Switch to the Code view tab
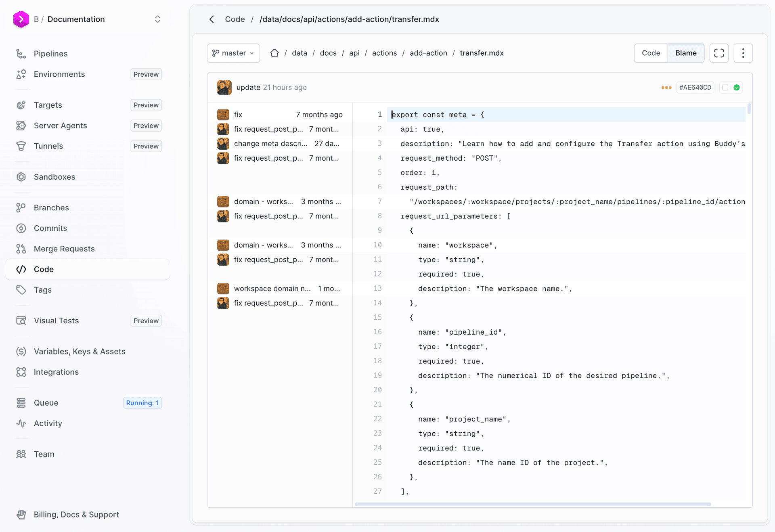This screenshot has width=775, height=532. (651, 53)
